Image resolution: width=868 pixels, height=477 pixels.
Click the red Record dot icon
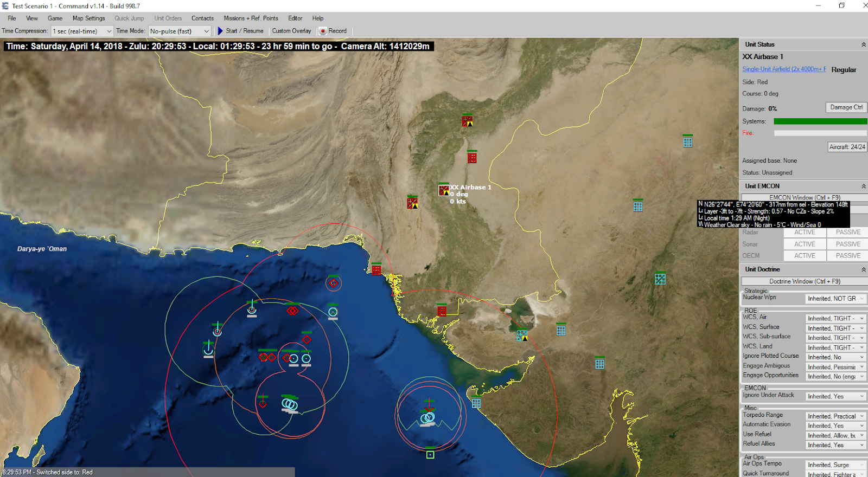pyautogui.click(x=323, y=31)
